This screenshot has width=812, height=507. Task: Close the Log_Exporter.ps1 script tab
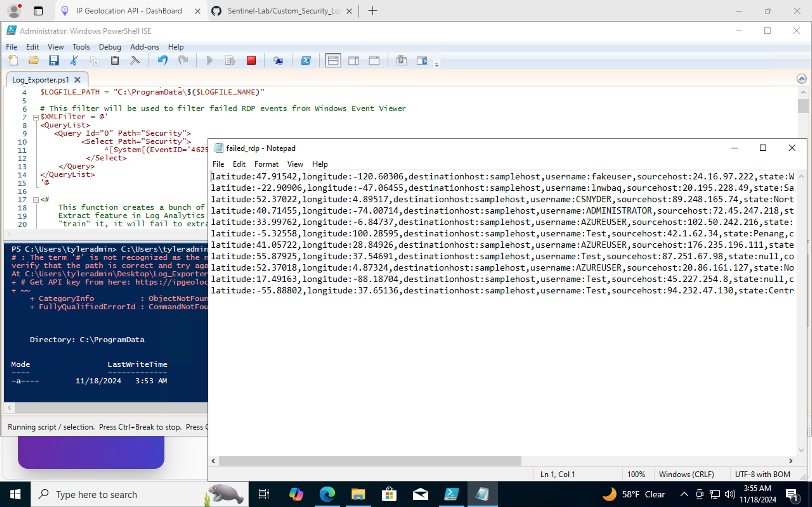tap(77, 80)
